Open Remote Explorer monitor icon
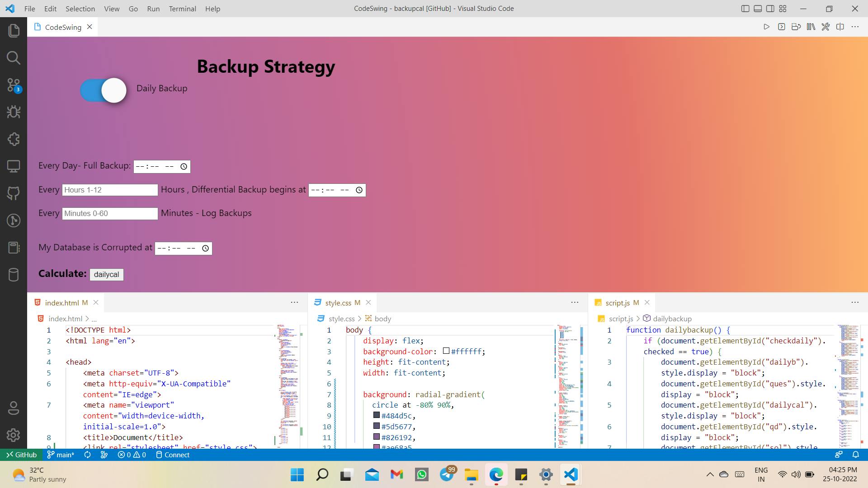 click(14, 166)
